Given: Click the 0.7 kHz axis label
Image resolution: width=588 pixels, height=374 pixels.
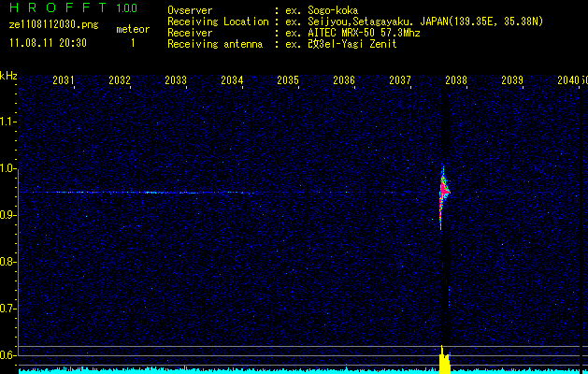Looking at the screenshot, I should [x=8, y=309].
